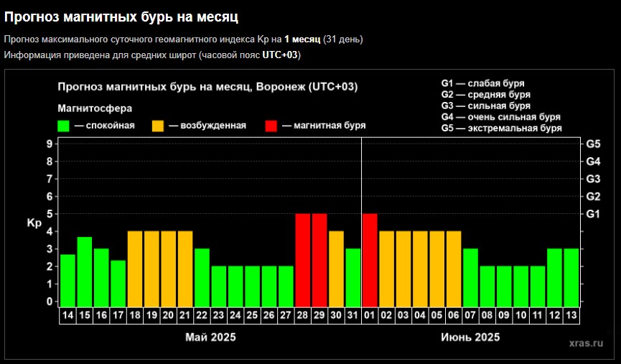
Task: Open the xras.ru watermark link
Action: pyautogui.click(x=584, y=343)
